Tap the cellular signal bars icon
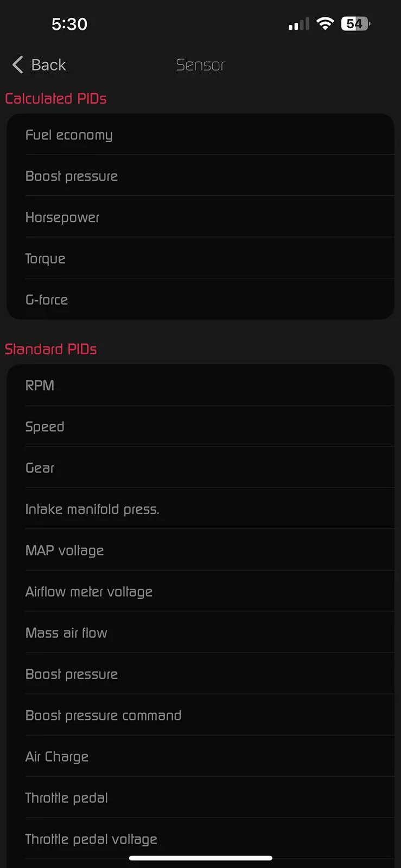Screen dimensions: 401x868 pyautogui.click(x=298, y=24)
